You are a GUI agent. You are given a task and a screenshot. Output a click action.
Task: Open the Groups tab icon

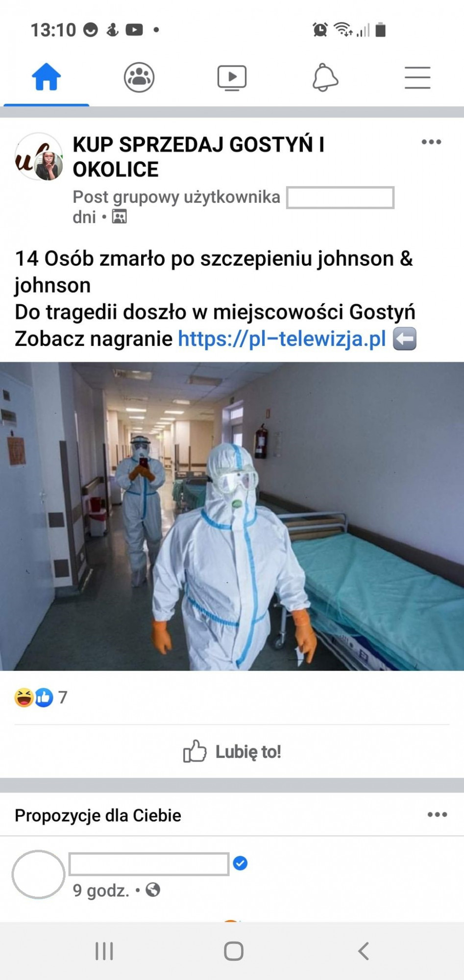click(x=139, y=77)
